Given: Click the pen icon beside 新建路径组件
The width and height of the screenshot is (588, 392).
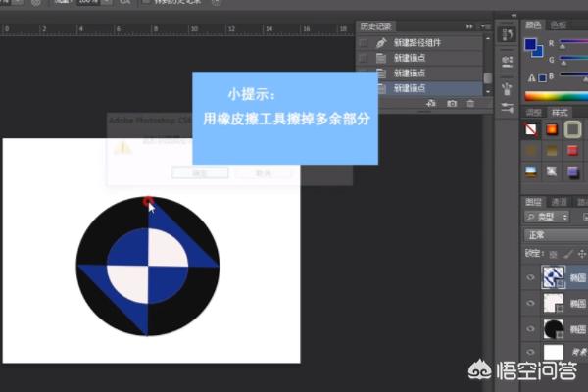Looking at the screenshot, I should [381, 43].
